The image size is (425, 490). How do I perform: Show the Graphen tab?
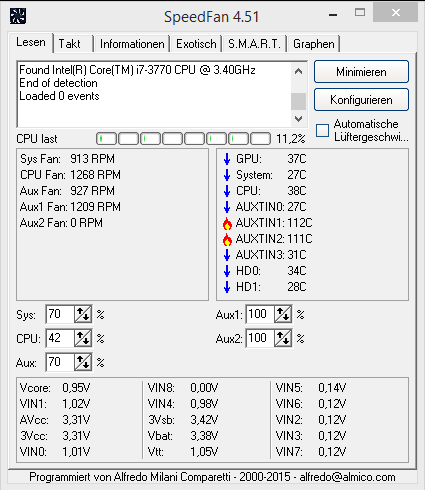(314, 44)
